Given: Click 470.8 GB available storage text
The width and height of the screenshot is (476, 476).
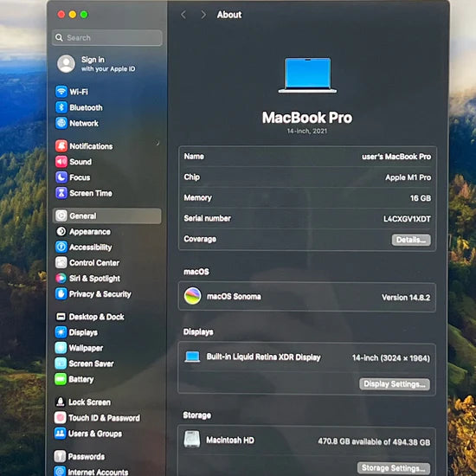Looking at the screenshot, I should pyautogui.click(x=374, y=441).
